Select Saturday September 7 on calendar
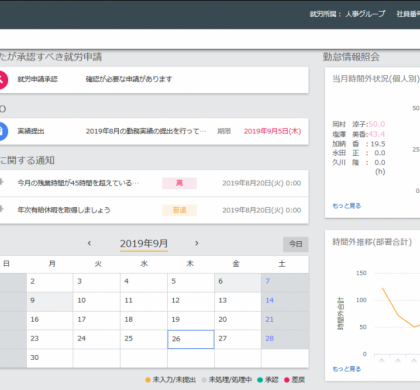420x390 pixels. pyautogui.click(x=285, y=283)
